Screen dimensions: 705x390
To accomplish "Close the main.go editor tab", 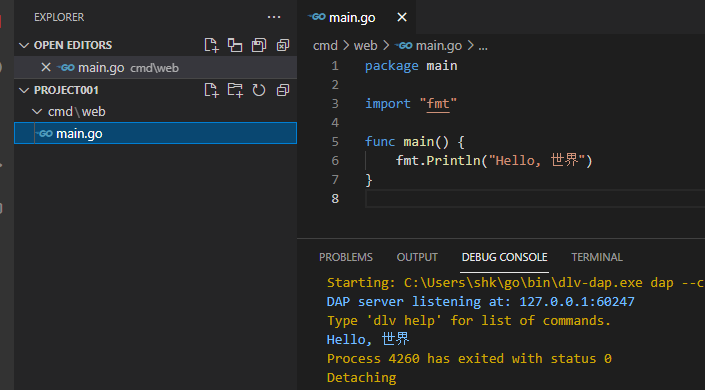I will tap(402, 18).
